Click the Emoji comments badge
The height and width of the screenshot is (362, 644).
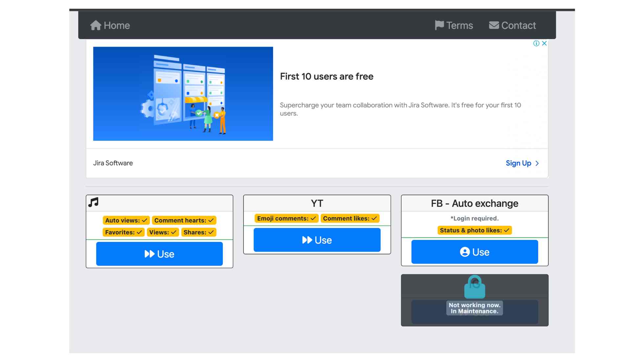(x=286, y=219)
